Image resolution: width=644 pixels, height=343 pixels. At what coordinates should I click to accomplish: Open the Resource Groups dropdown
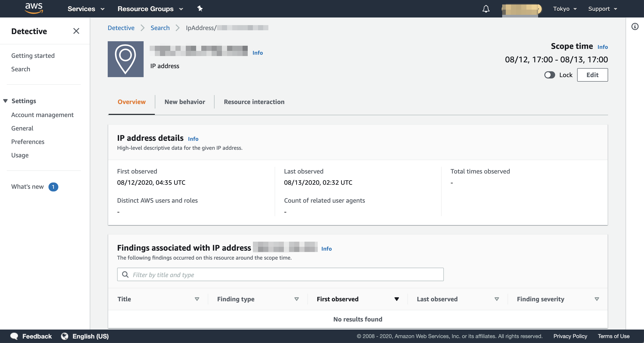coord(150,9)
